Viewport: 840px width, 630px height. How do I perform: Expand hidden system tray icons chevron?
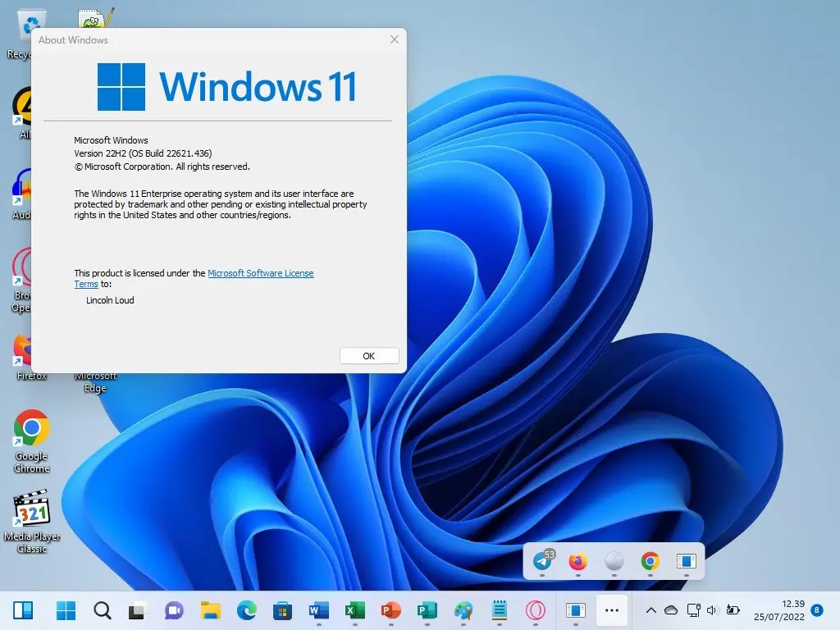(651, 610)
